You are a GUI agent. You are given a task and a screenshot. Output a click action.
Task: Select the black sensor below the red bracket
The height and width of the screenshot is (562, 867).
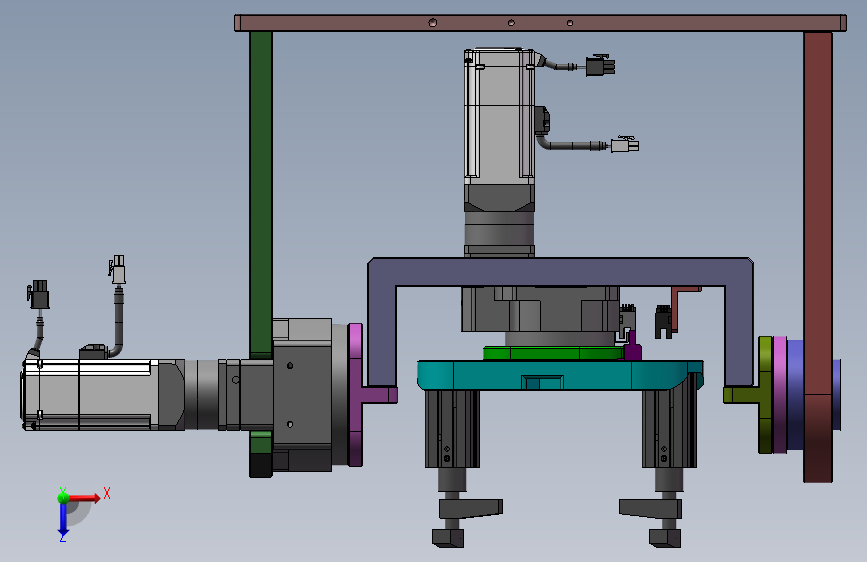pyautogui.click(x=663, y=321)
